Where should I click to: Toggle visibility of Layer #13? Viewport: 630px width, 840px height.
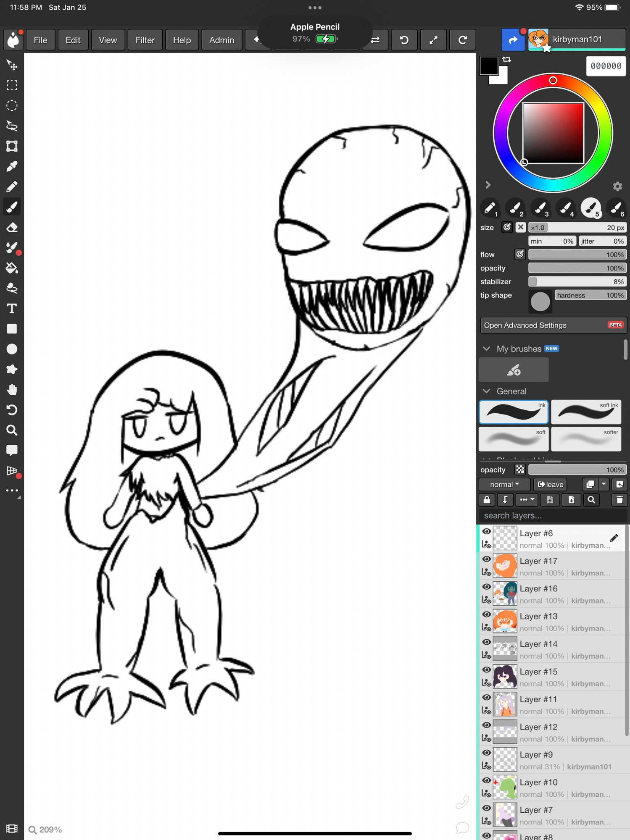click(486, 615)
